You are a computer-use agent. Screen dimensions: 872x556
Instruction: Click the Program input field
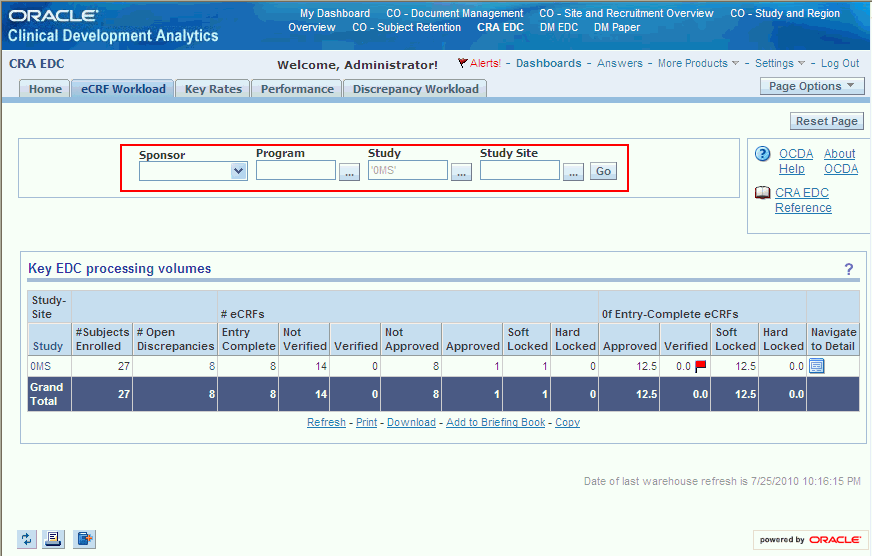(296, 170)
